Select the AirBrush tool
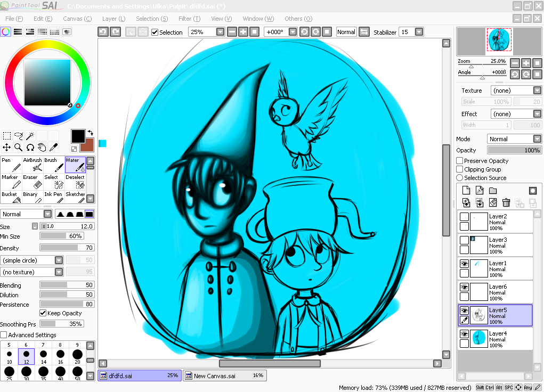Screen dimensions: 544x392 tap(33, 165)
